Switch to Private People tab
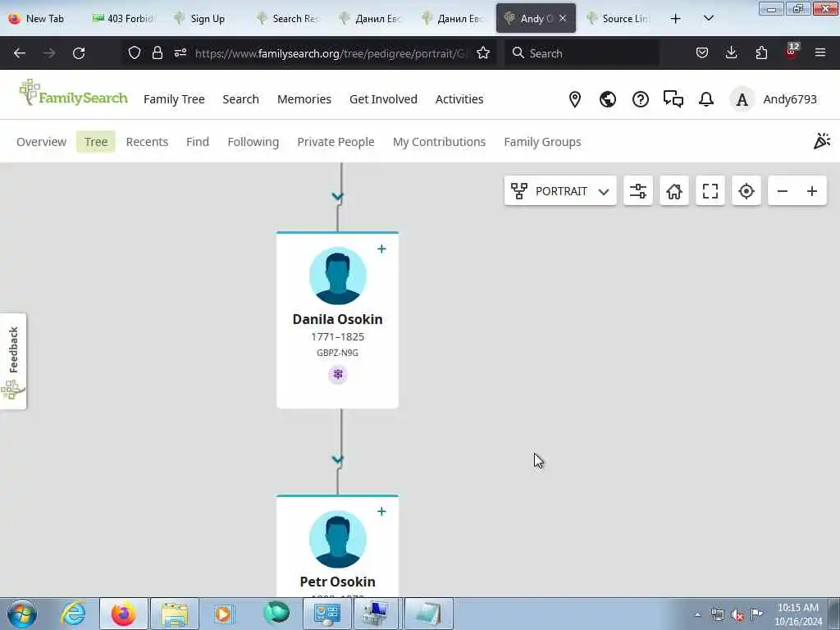The height and width of the screenshot is (630, 840). pyautogui.click(x=336, y=141)
